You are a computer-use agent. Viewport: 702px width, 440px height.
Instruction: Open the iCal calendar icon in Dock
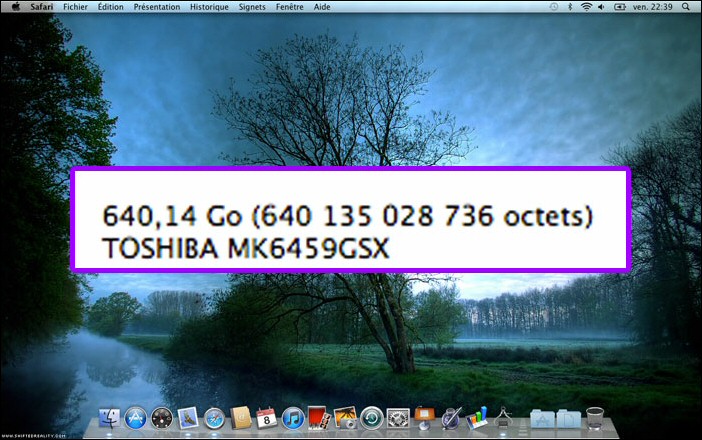coord(267,419)
